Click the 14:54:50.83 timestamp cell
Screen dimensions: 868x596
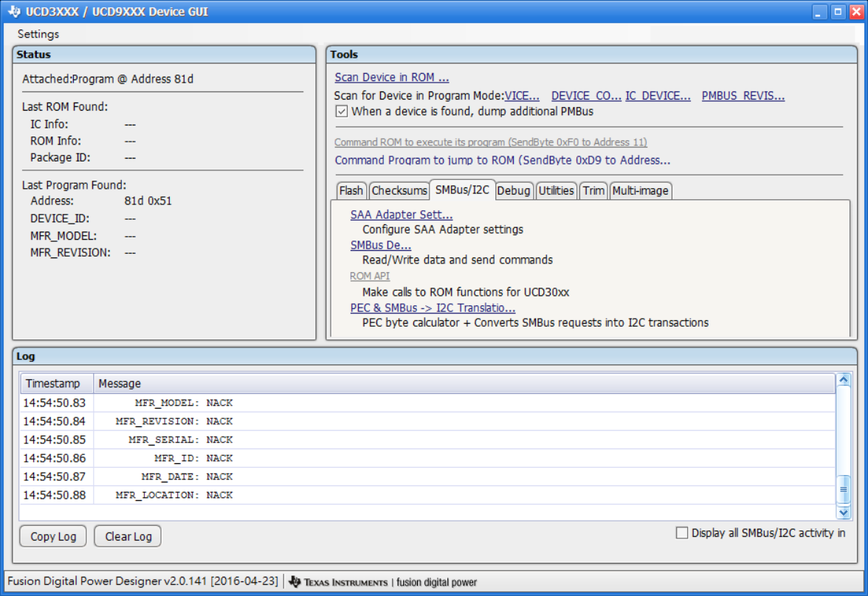click(x=55, y=402)
